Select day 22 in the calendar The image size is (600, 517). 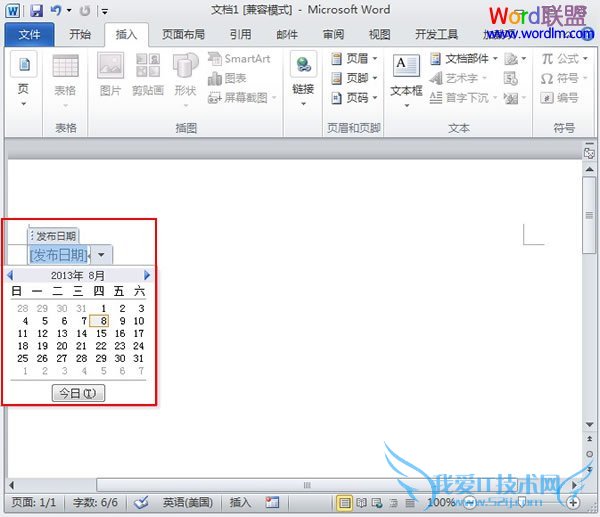click(101, 346)
